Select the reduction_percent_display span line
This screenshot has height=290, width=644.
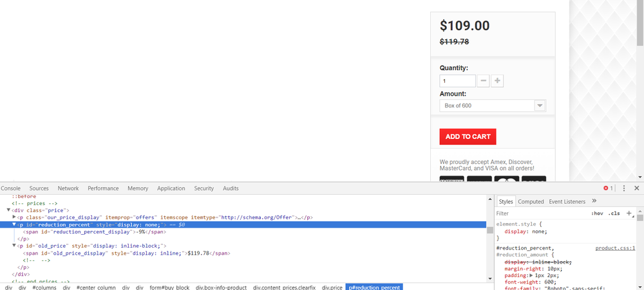click(x=95, y=231)
